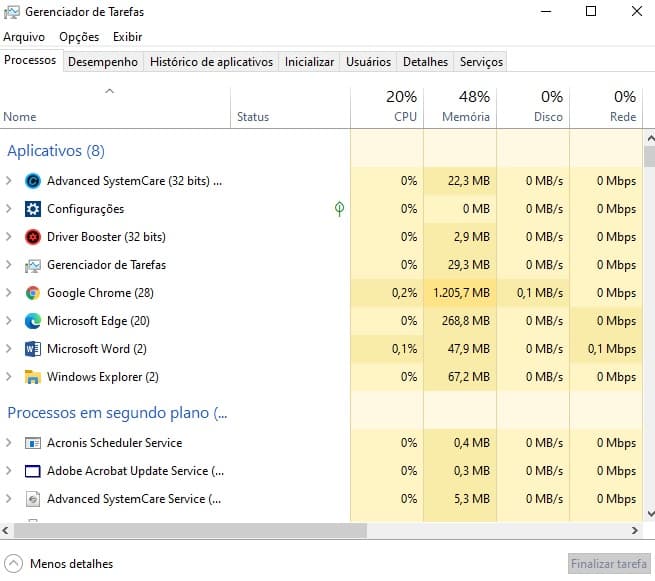Click the Finalizar tarefa button
This screenshot has height=581, width=655.
click(x=609, y=564)
